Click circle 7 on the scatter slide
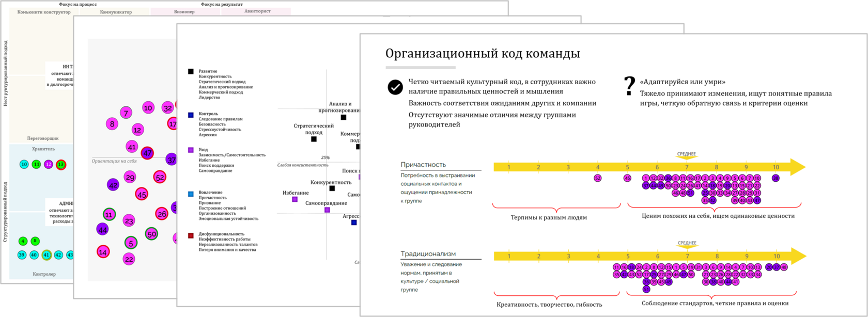 (126, 113)
